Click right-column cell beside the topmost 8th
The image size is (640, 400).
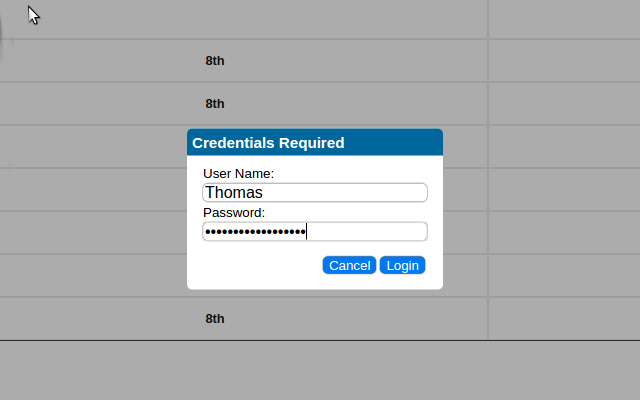coord(563,61)
